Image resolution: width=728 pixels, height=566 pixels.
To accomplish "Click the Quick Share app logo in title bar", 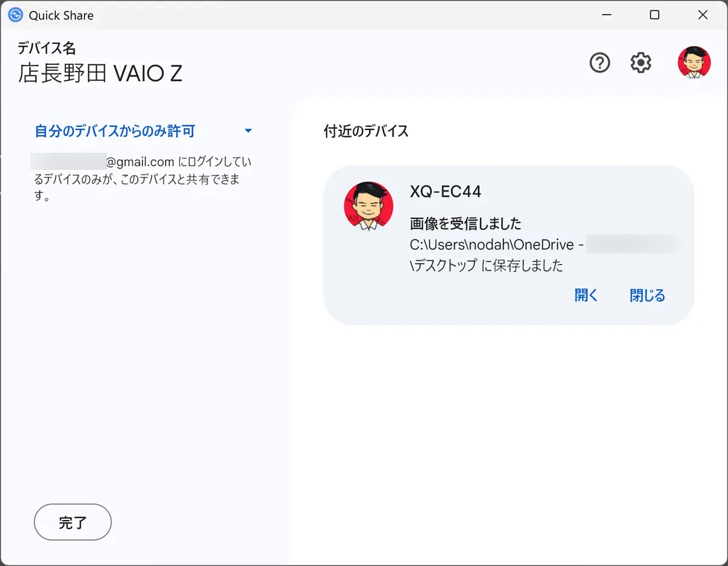I will (16, 15).
